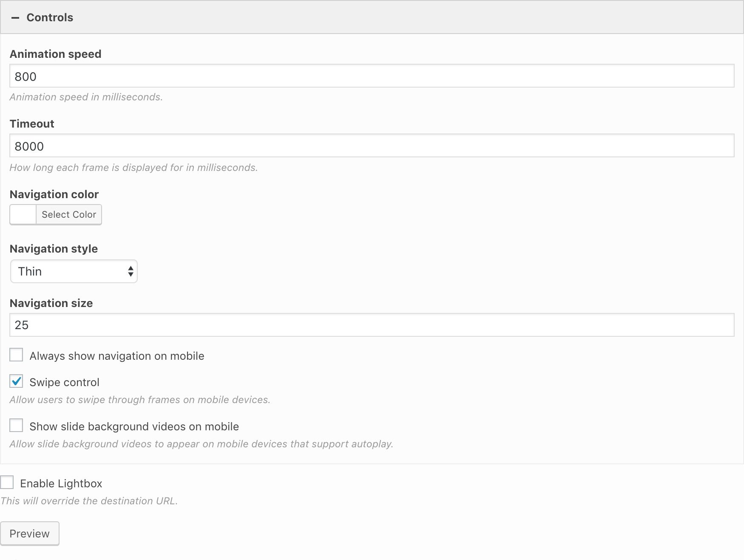Focus the Navigation size field showing 25
The image size is (744, 560).
click(x=372, y=325)
